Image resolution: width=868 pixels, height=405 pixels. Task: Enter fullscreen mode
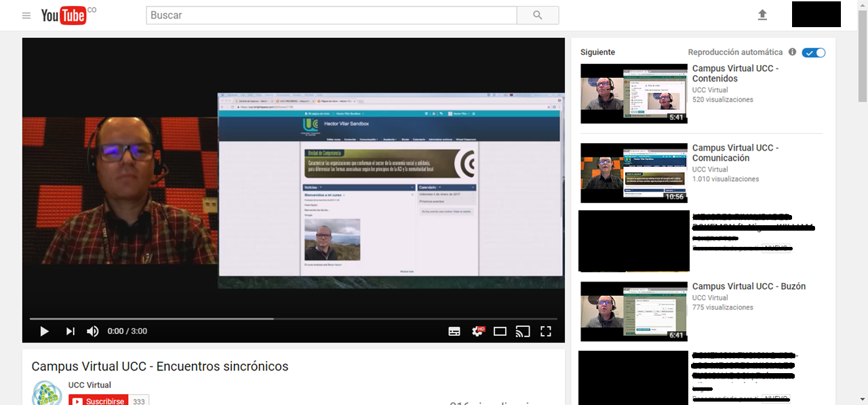546,331
